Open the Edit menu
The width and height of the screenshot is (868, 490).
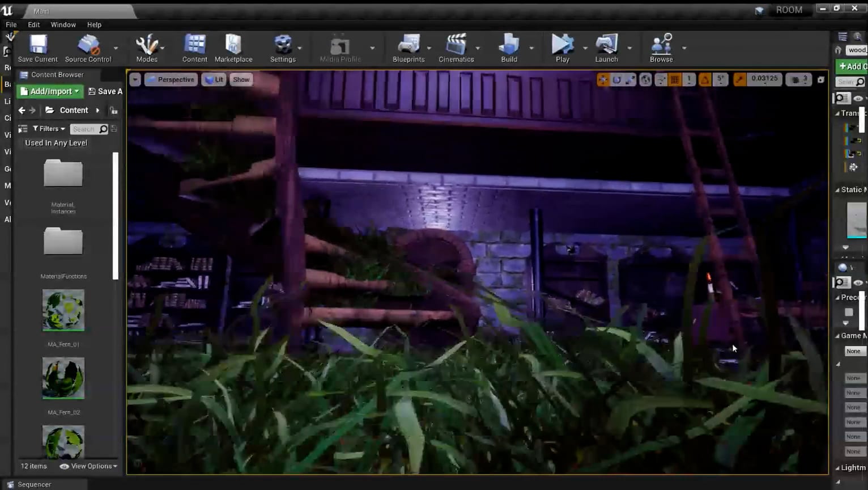tap(34, 24)
